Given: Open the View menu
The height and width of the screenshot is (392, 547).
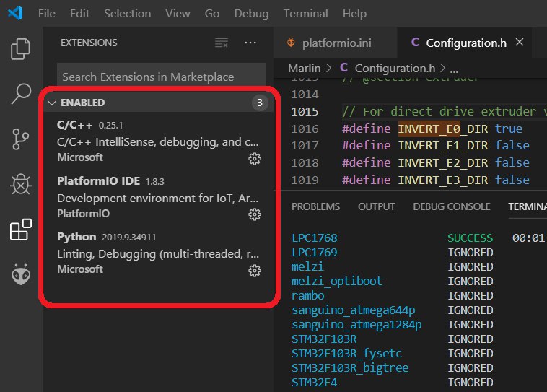Looking at the screenshot, I should click(178, 14).
